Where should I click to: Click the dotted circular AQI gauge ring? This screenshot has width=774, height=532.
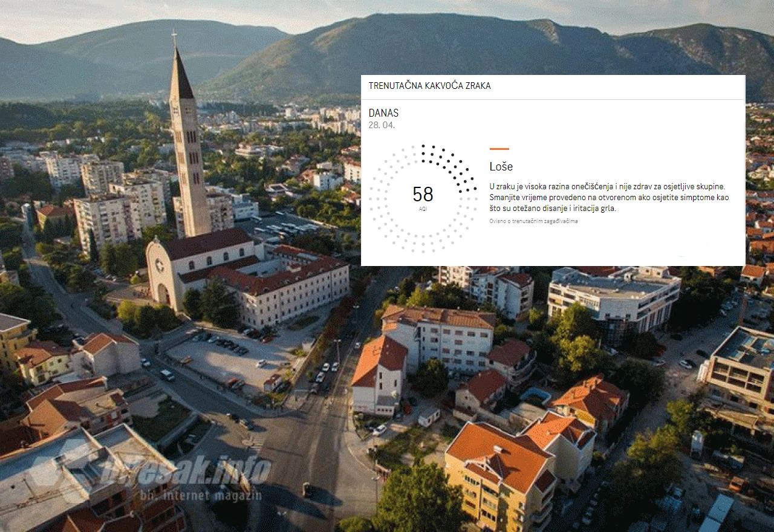(x=423, y=198)
